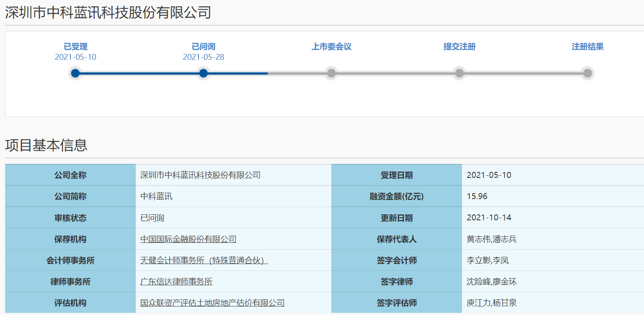Click the 保荐代表人 header cell
The height and width of the screenshot is (315, 644).
(397, 239)
